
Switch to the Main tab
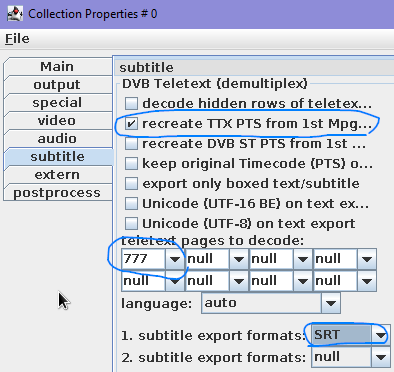coord(57,67)
